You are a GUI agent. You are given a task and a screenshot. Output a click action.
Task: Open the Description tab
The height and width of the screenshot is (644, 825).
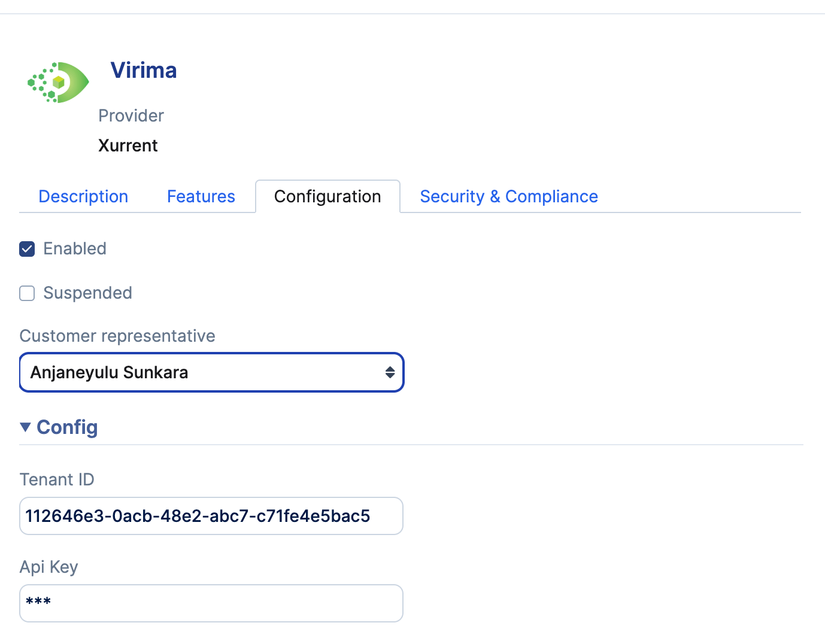[83, 196]
